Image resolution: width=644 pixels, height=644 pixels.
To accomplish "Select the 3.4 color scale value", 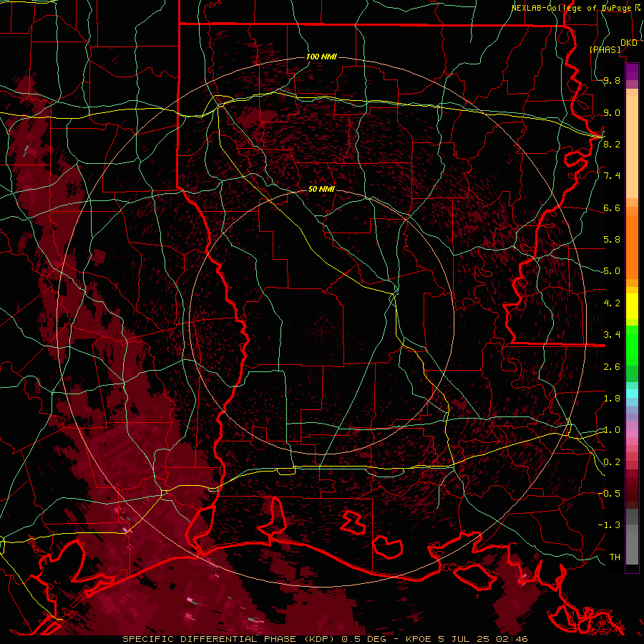I will tap(612, 335).
